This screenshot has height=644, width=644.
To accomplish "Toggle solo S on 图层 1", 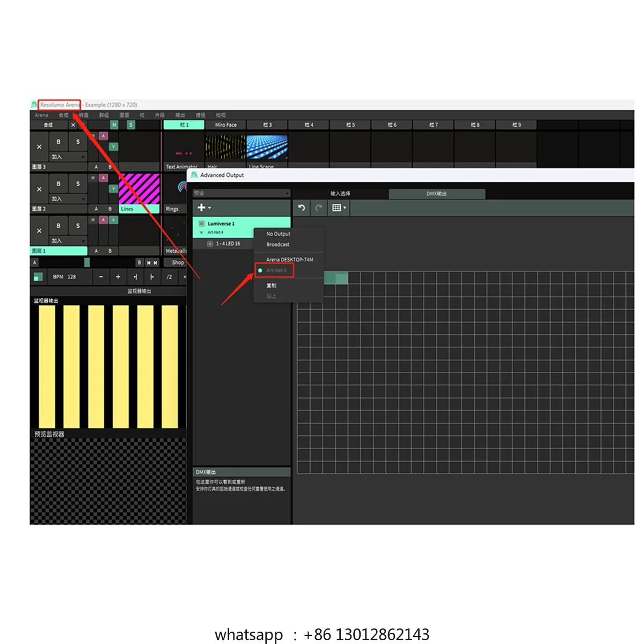I will pyautogui.click(x=78, y=226).
